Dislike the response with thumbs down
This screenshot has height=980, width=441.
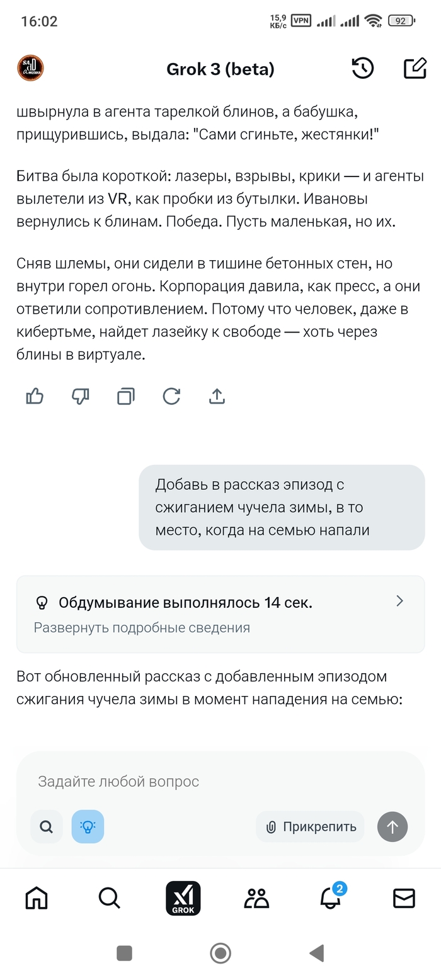click(81, 396)
